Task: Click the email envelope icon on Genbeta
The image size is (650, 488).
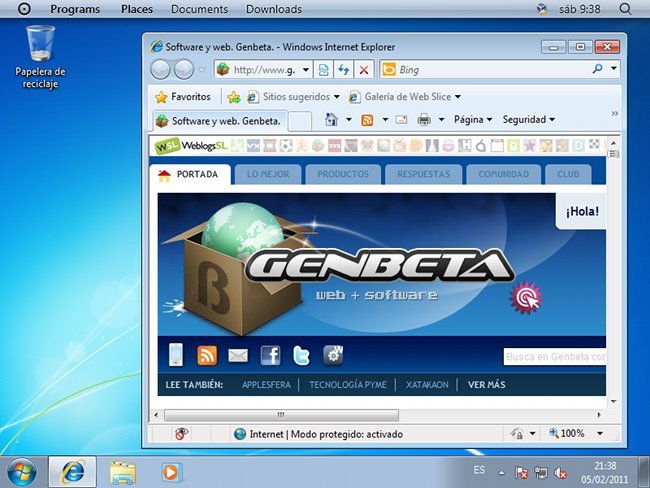Action: tap(238, 355)
